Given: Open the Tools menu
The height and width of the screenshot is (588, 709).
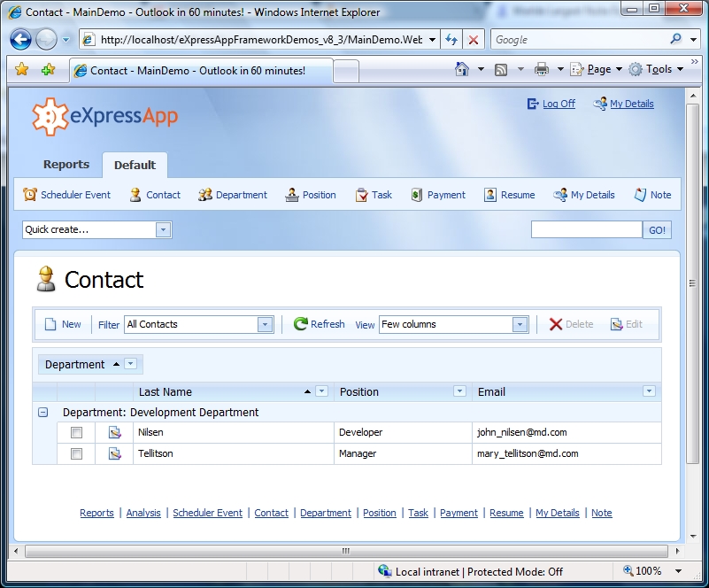Looking at the screenshot, I should [x=656, y=69].
